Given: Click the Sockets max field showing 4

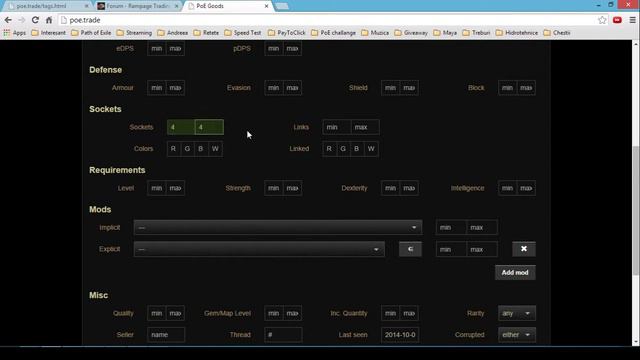Looking at the screenshot, I should click(209, 127).
